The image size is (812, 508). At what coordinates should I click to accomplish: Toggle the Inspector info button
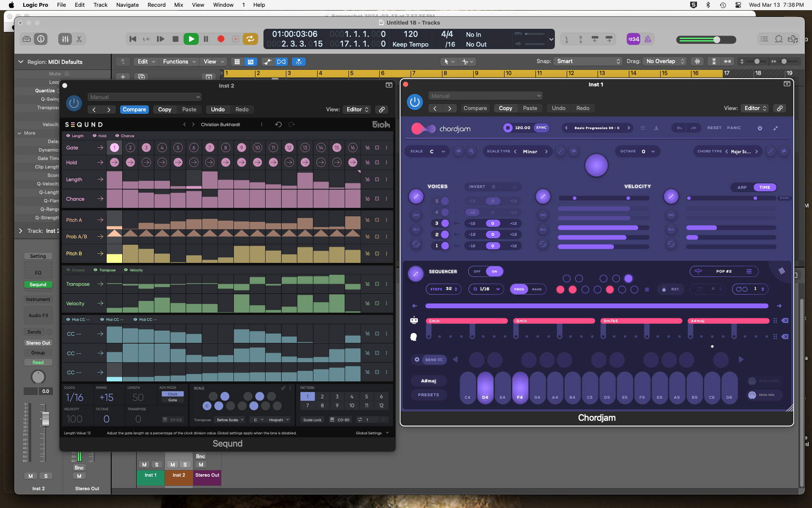[41, 39]
